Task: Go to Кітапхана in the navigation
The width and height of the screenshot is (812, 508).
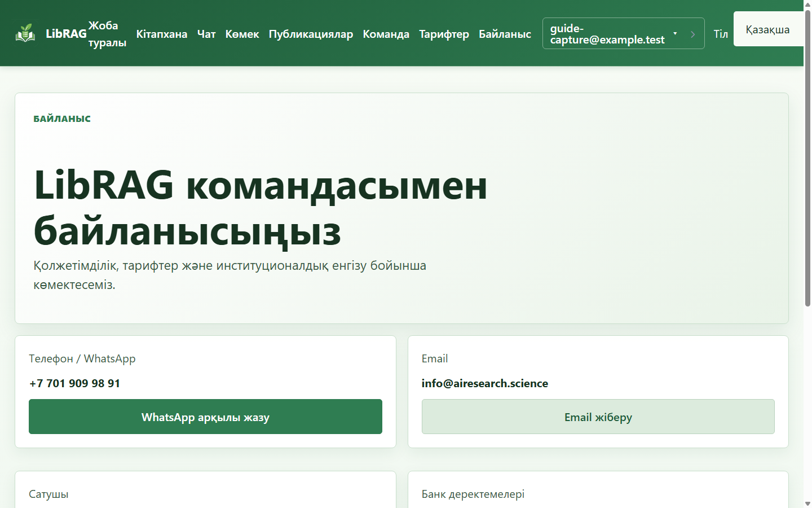Action: point(162,34)
